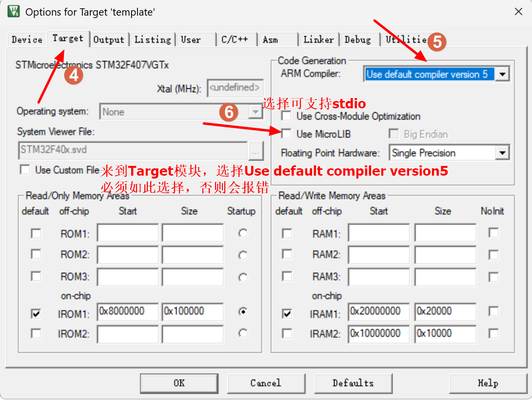Tick the RAM2 NoInit checkbox

tap(493, 255)
